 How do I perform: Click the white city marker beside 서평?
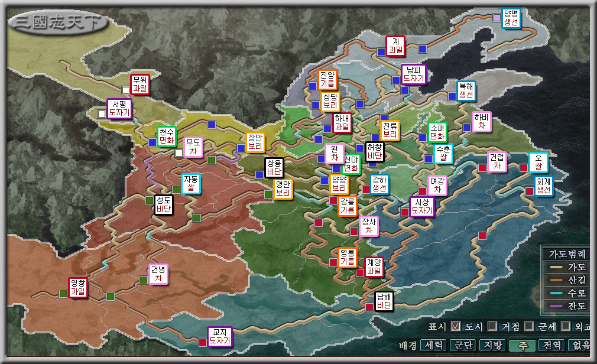(x=101, y=114)
